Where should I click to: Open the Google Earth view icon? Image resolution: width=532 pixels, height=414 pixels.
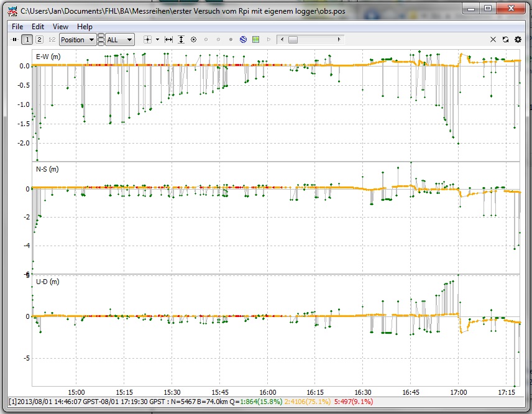click(244, 40)
